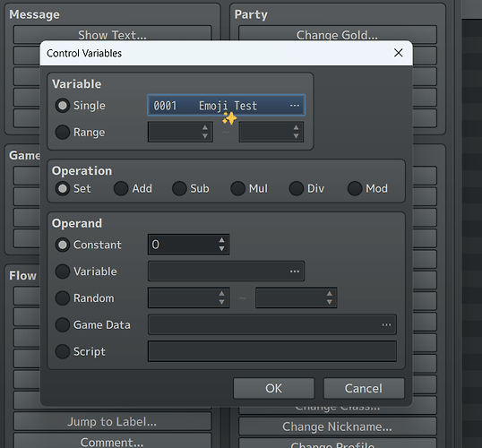Screen dimensions: 482x448
Task: Click the operand Variable selection field
Action: (227, 271)
